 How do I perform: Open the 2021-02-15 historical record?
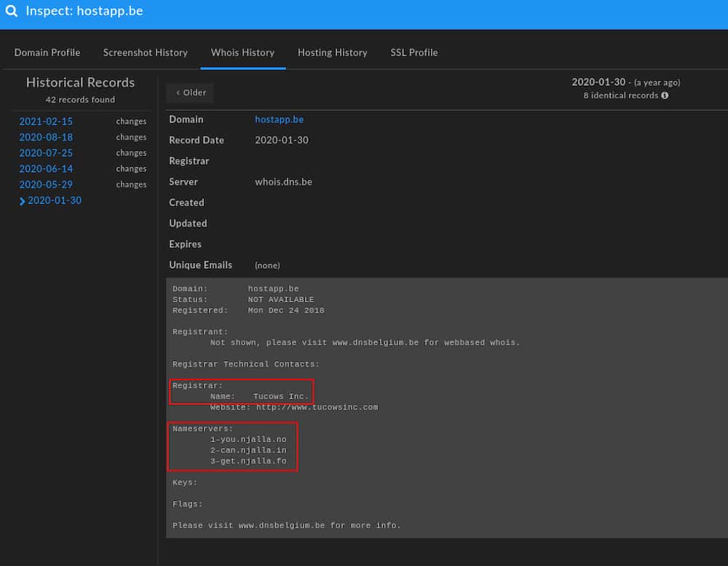coord(46,121)
